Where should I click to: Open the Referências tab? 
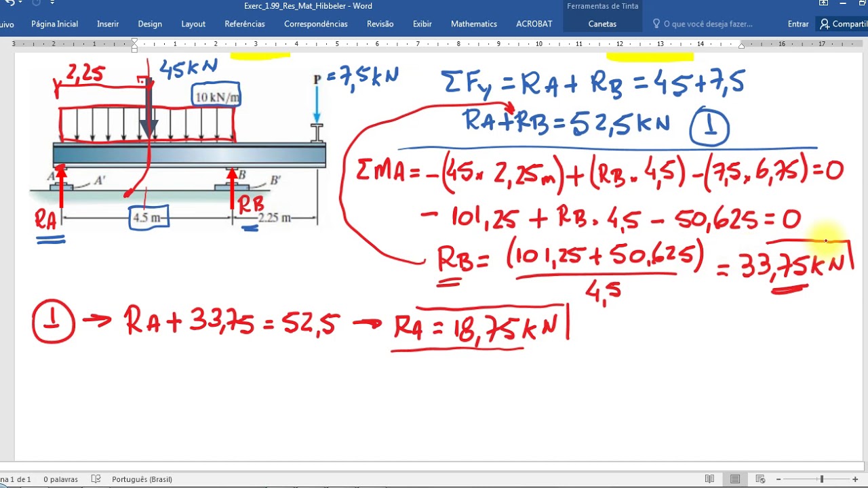click(x=245, y=24)
